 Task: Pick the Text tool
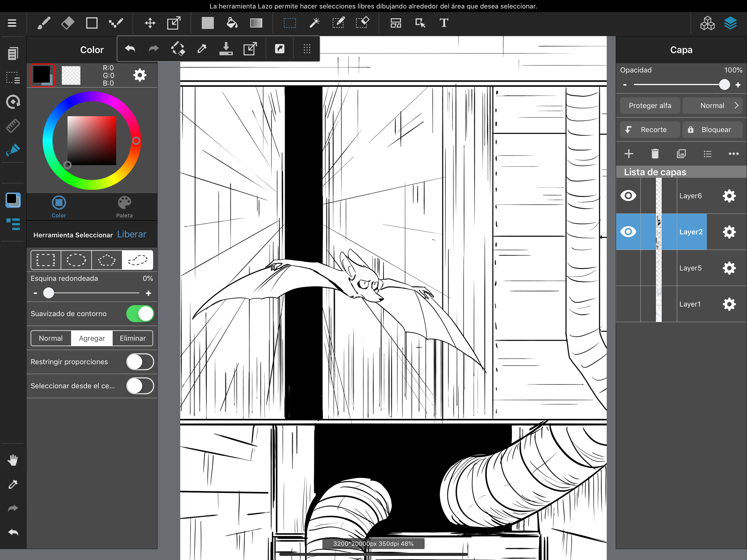pyautogui.click(x=444, y=23)
